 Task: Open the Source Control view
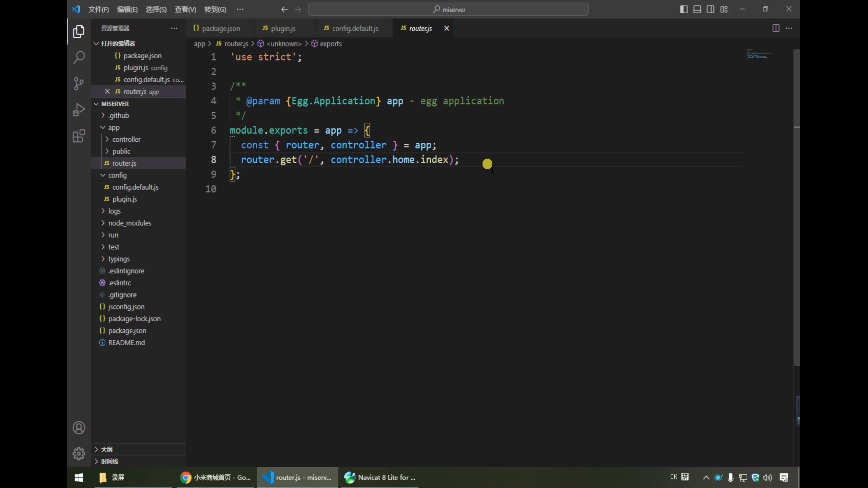tap(79, 83)
